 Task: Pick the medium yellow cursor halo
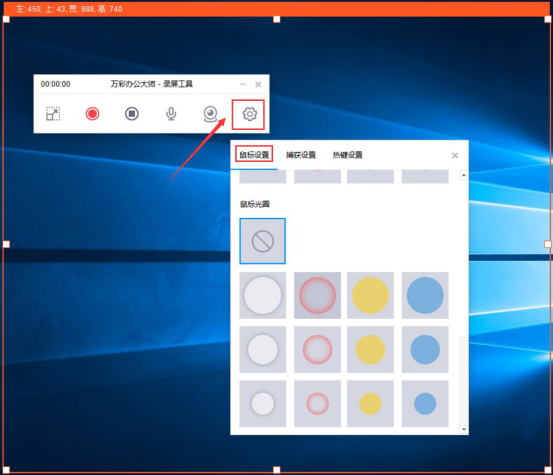(x=370, y=349)
